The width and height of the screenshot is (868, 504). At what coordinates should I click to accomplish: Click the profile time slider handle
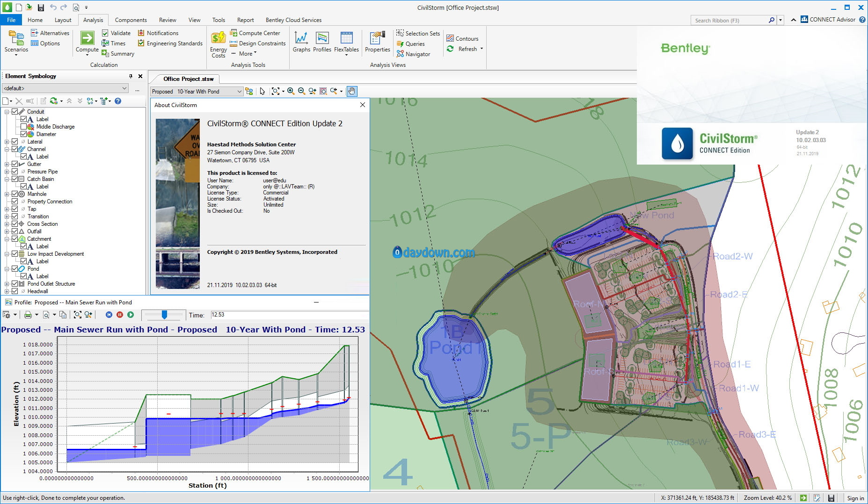click(164, 315)
